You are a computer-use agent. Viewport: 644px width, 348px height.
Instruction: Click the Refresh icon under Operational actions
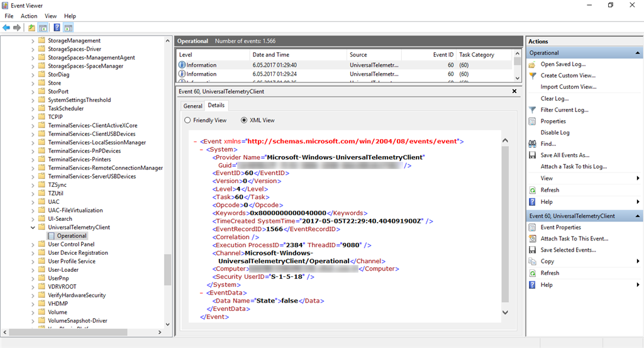pyautogui.click(x=532, y=190)
